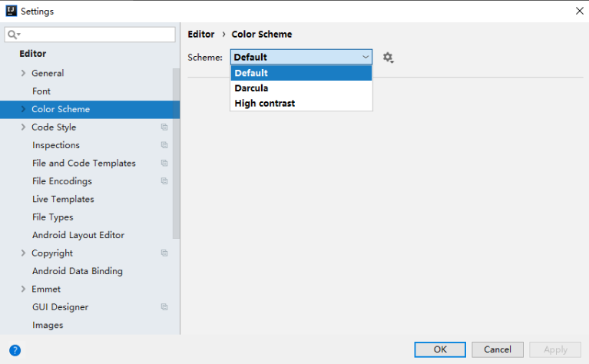Open the help question mark icon
589x364 pixels.
pos(15,350)
